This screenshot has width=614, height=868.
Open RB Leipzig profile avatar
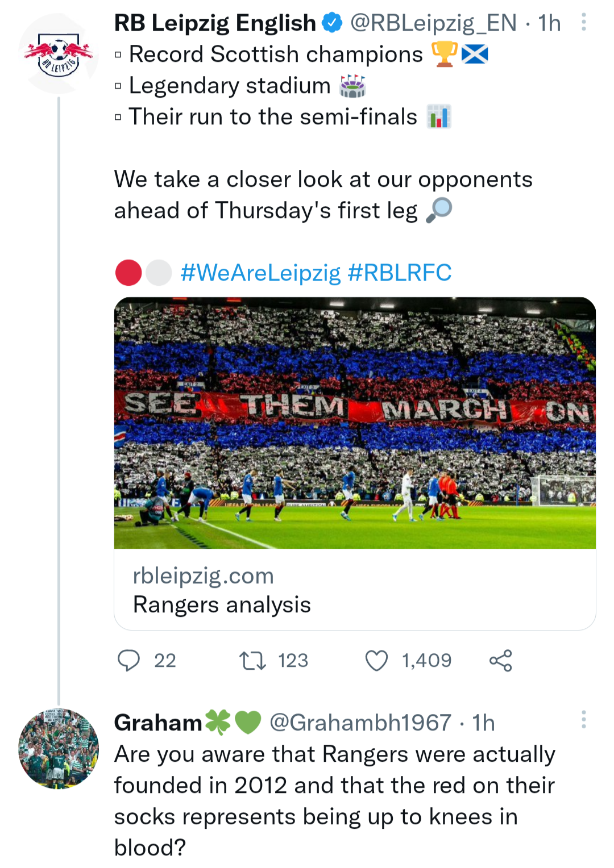(59, 55)
